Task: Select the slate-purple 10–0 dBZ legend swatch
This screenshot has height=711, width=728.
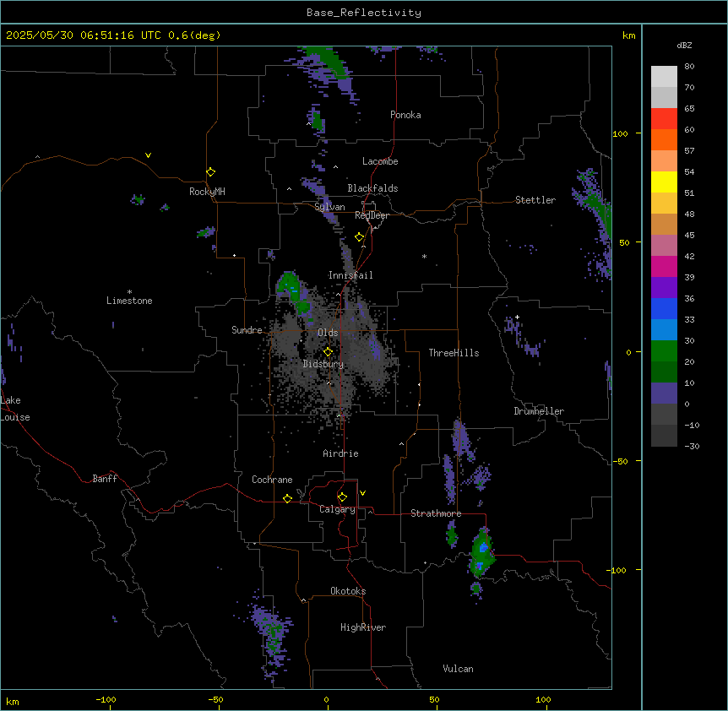Action: [664, 393]
